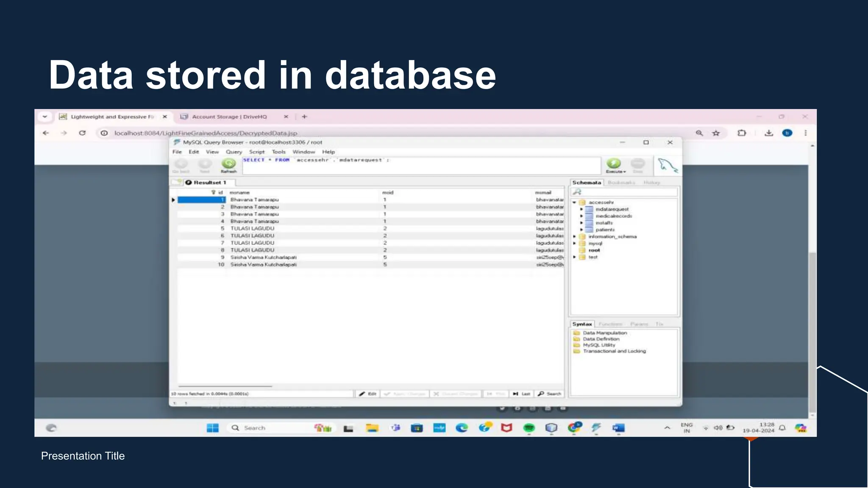The width and height of the screenshot is (868, 488).
Task: Click the schemata search magnifier icon
Action: (577, 192)
